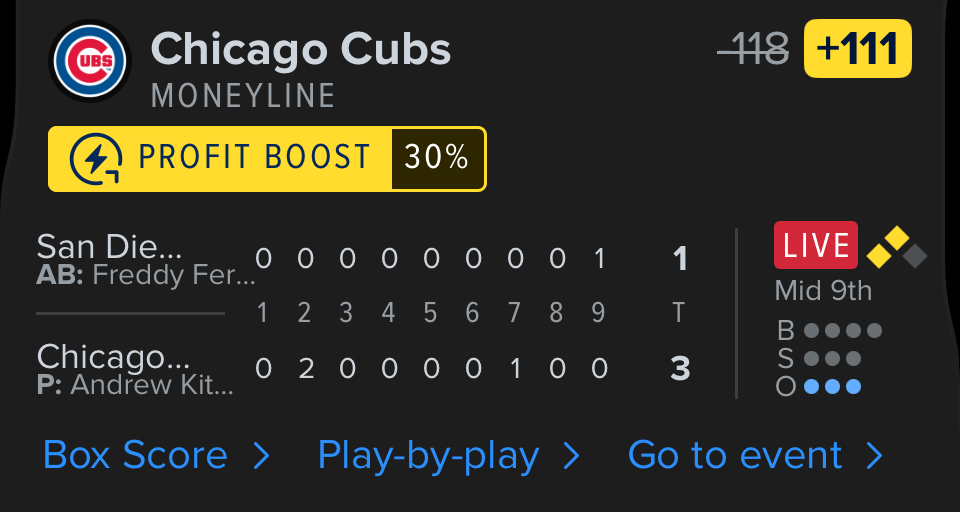
Task: Select the Chicago Cubs title text
Action: coord(300,48)
